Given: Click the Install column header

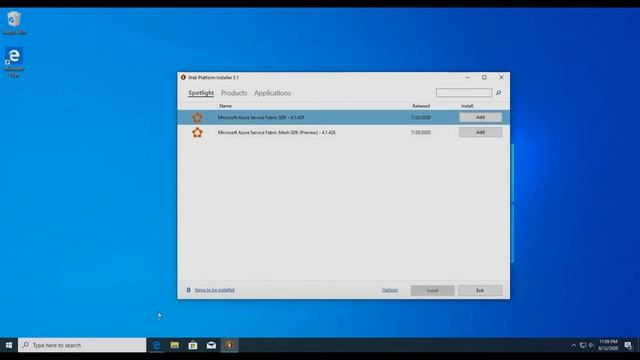Looking at the screenshot, I should 467,106.
